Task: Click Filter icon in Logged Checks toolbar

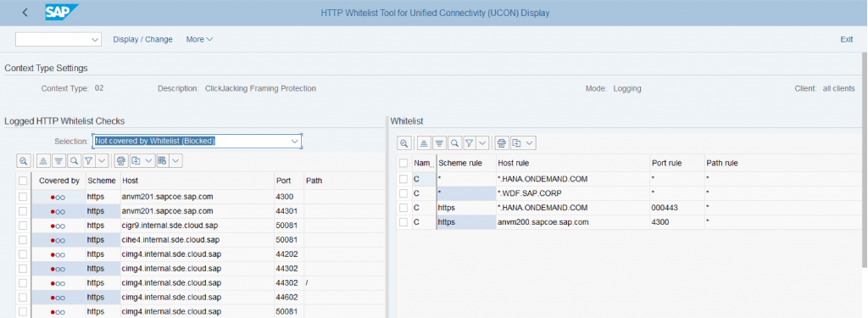Action: [88, 161]
